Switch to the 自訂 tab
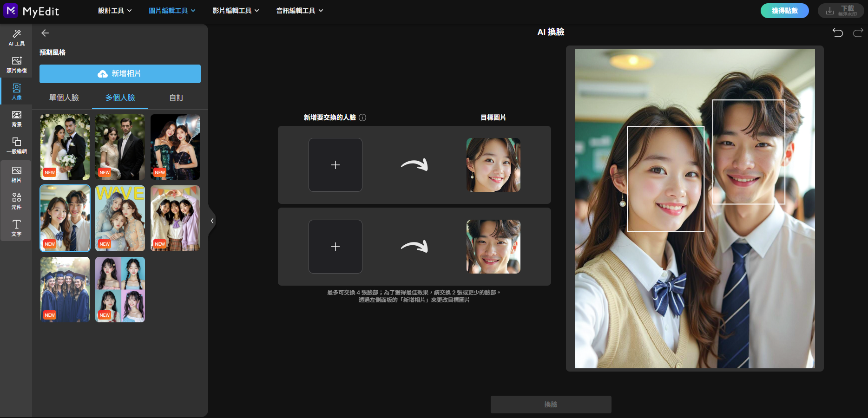 tap(176, 98)
